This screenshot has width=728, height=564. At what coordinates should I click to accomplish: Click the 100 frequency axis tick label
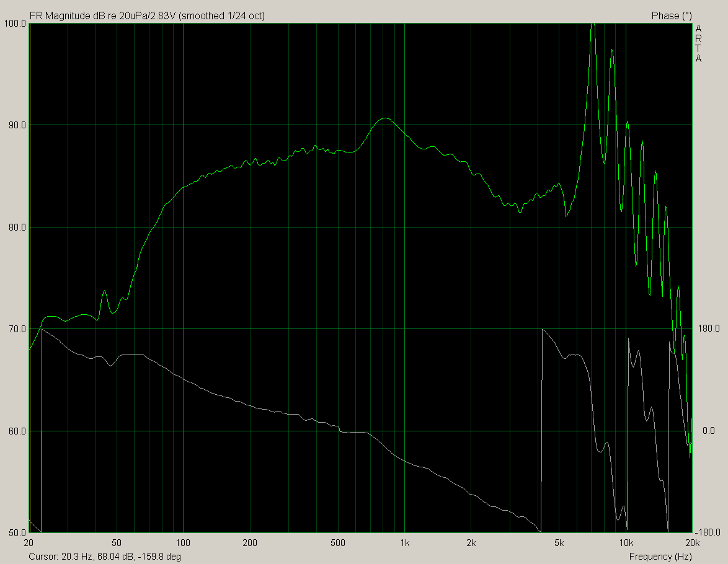pyautogui.click(x=183, y=543)
